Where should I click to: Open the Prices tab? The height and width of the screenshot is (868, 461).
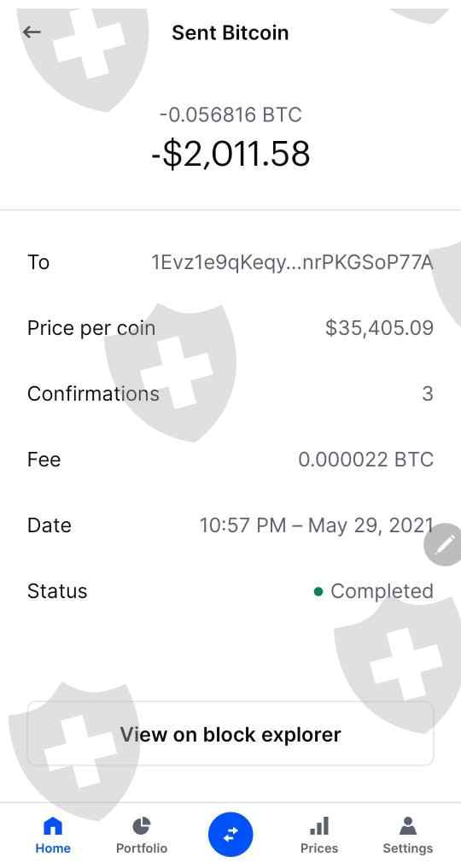point(318,836)
